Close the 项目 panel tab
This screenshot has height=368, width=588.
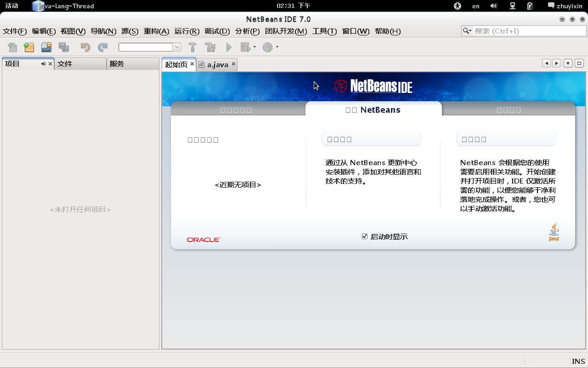pos(50,64)
